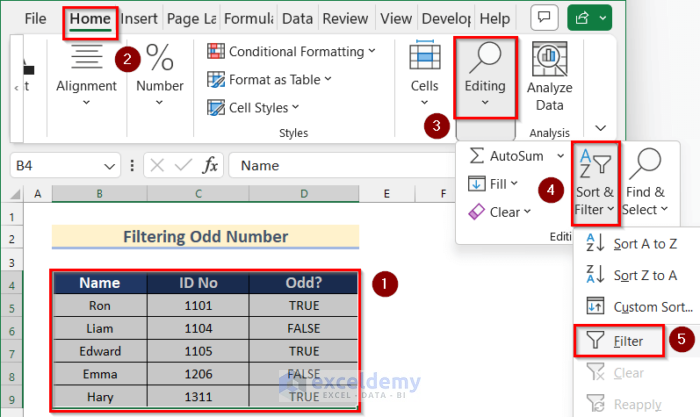Switch to the Insert tab
Viewport: 700px width, 417px height.
tap(139, 19)
